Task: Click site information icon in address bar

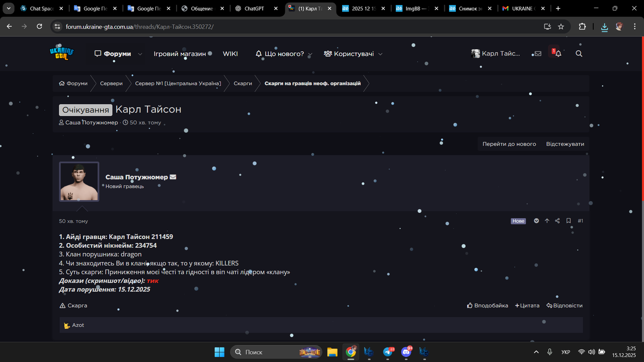Action: coord(57,27)
